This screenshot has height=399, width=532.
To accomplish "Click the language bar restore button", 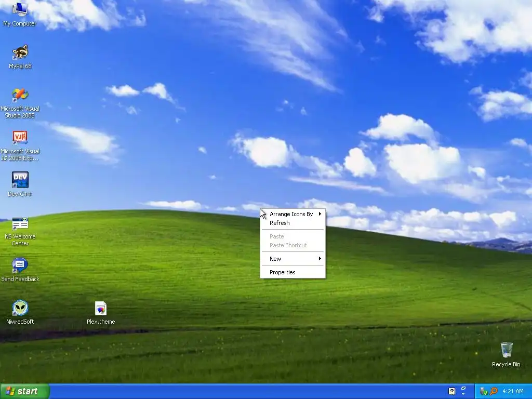I will (463, 388).
